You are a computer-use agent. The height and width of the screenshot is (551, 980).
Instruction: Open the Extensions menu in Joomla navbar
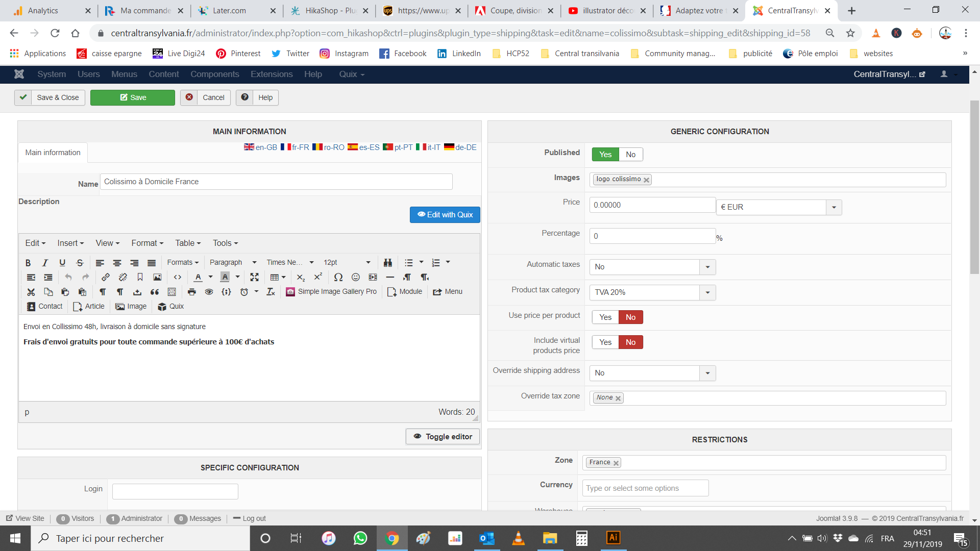(272, 74)
